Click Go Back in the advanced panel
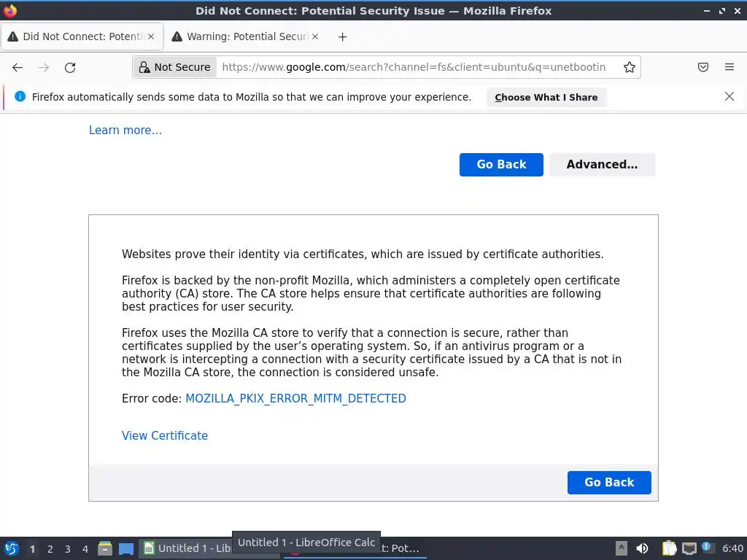 point(609,483)
